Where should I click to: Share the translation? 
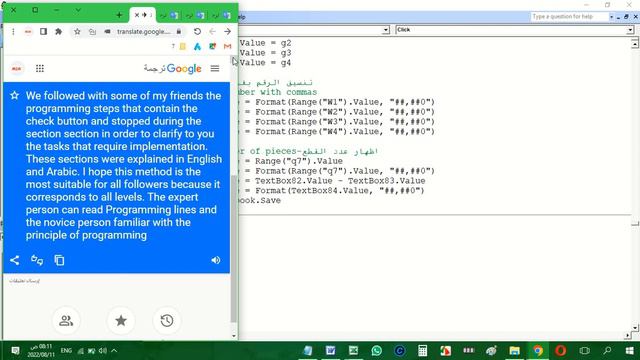15,260
